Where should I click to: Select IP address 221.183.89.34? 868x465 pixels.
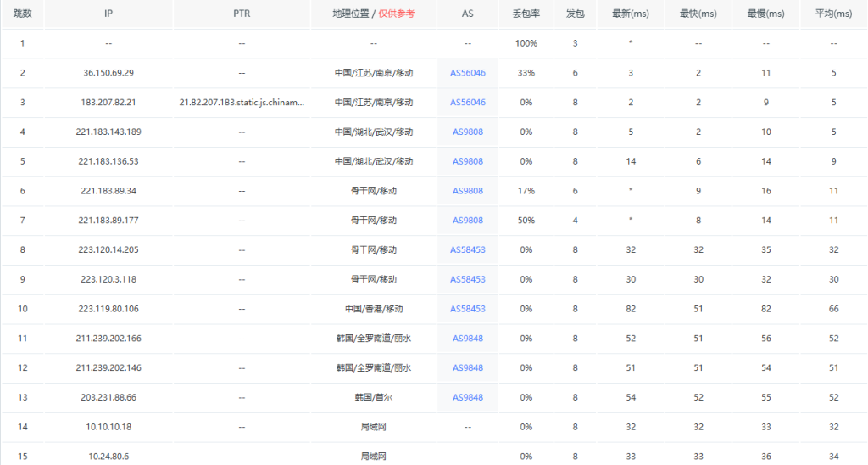click(108, 191)
